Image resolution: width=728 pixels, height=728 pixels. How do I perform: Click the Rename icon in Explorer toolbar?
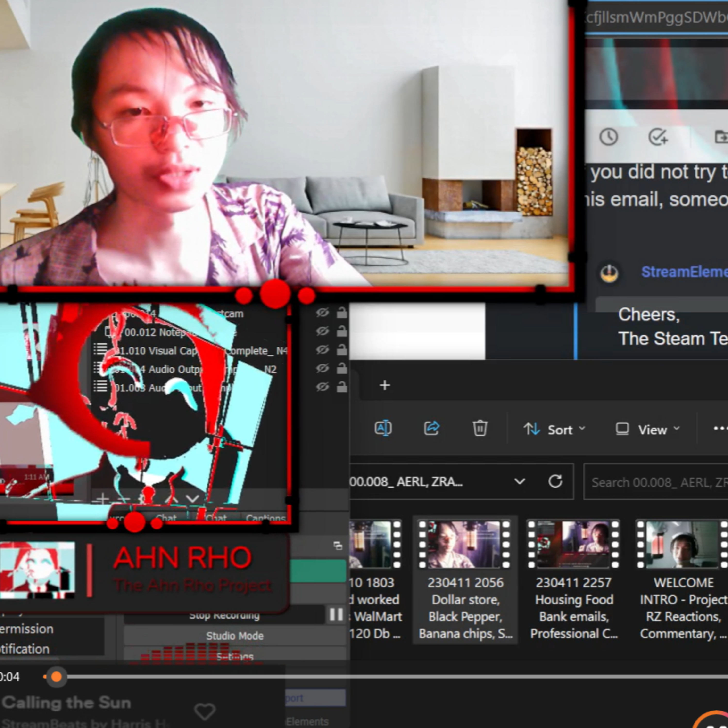point(383,429)
